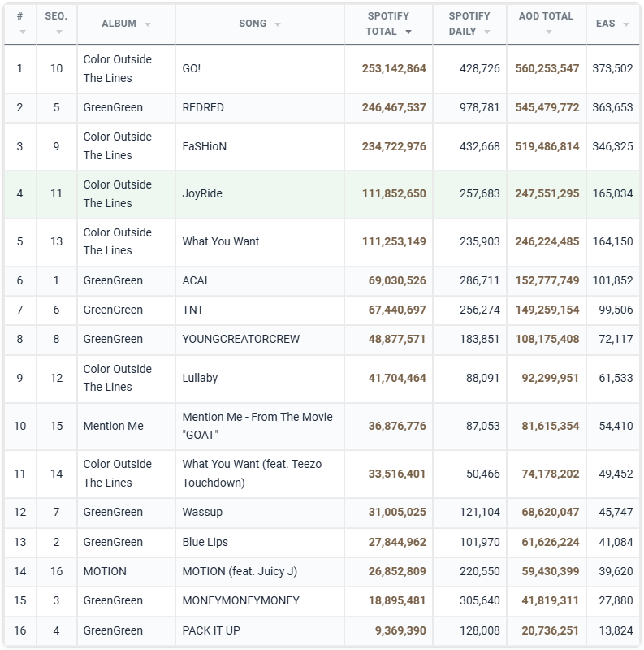Click Color Outside The Lines album in Lullaby row
Image resolution: width=644 pixels, height=650 pixels.
pos(117,378)
